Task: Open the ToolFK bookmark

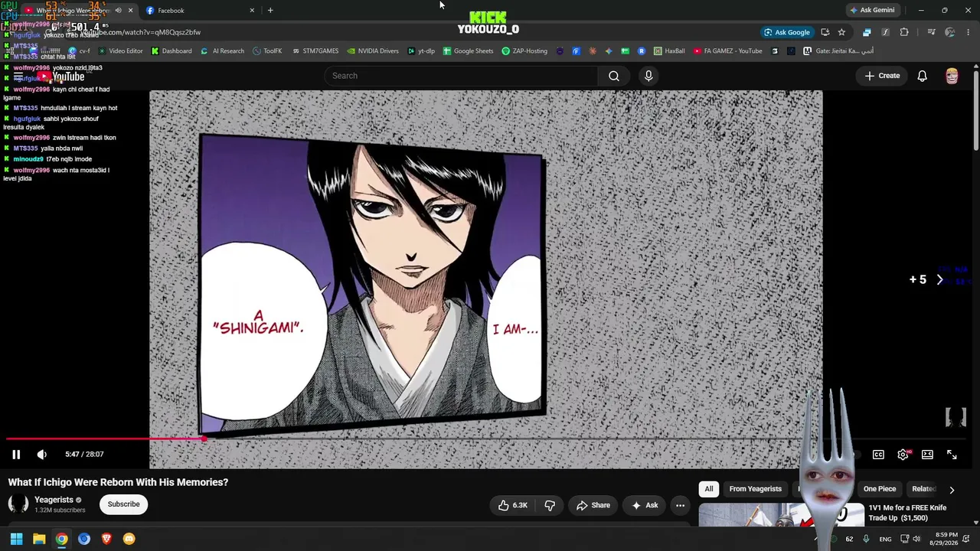Action: tap(267, 51)
